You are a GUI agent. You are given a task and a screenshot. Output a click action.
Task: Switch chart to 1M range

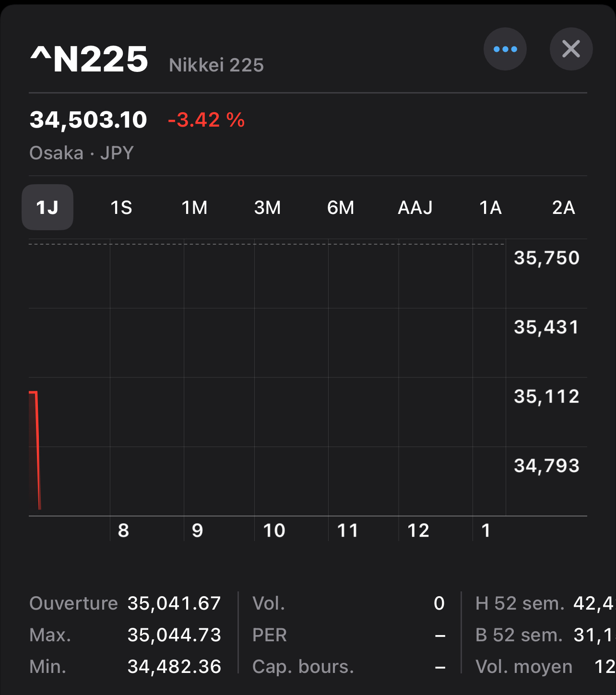coord(194,207)
